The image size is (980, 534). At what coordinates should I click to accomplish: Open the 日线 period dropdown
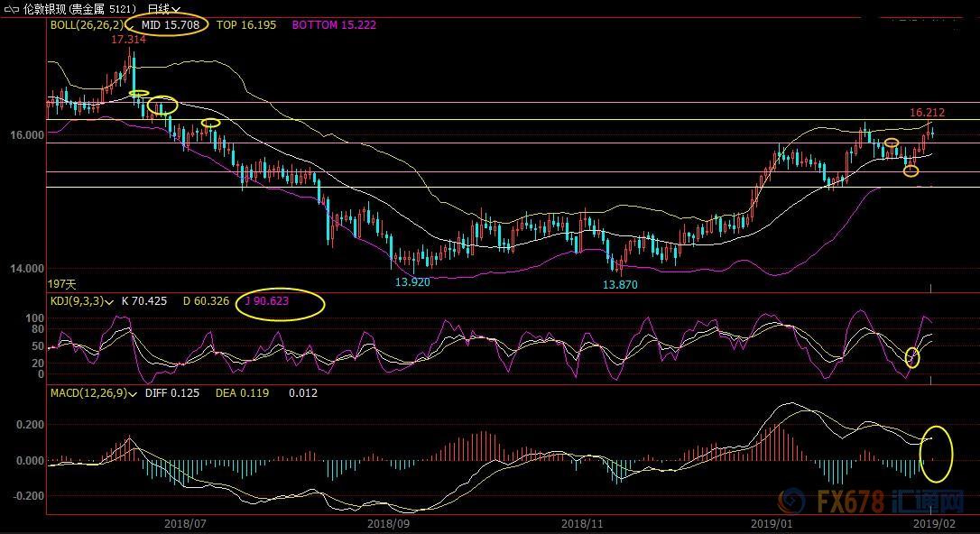point(165,8)
